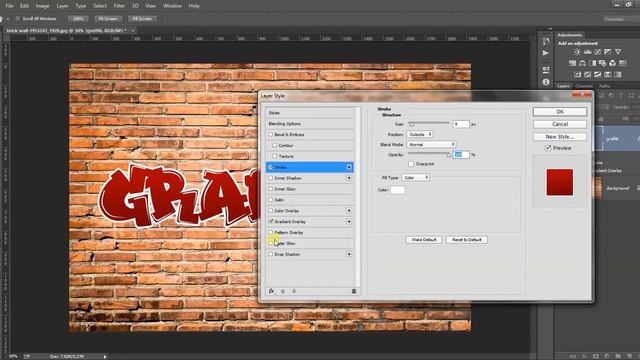The width and height of the screenshot is (640, 360).
Task: Enable the Satin checkbox
Action: pos(270,200)
